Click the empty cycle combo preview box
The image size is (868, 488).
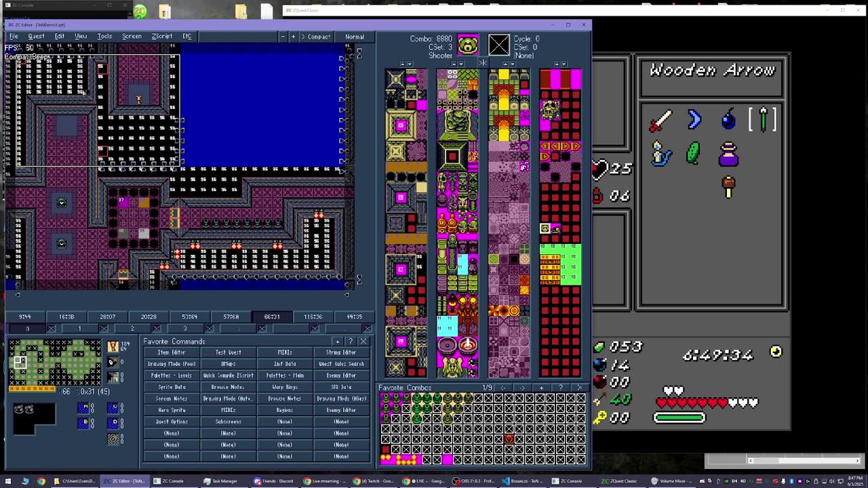pyautogui.click(x=498, y=45)
